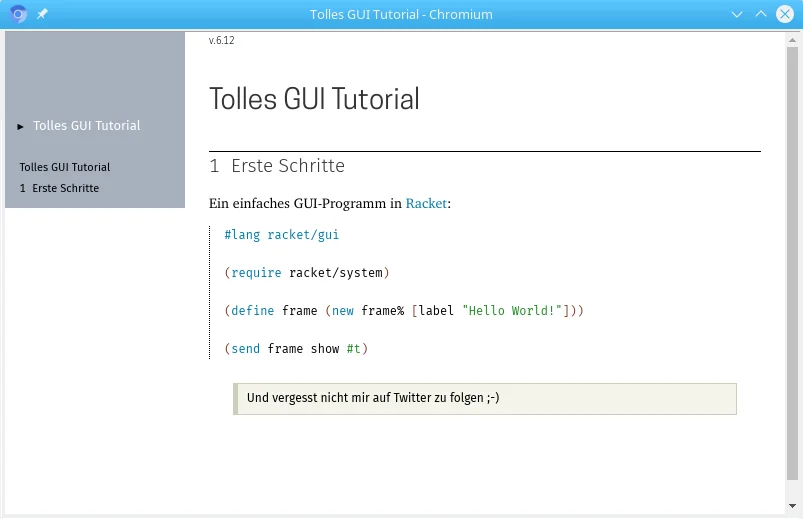
Task: Close the Tolles GUI Tutorial window
Action: [x=785, y=14]
